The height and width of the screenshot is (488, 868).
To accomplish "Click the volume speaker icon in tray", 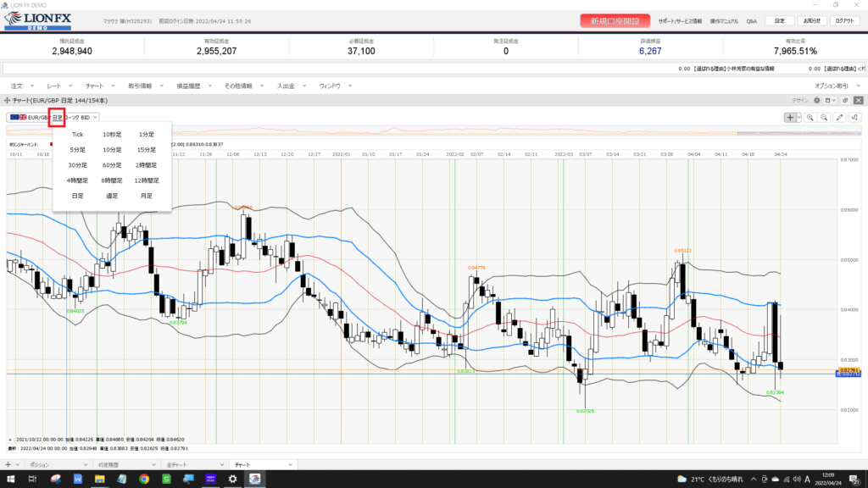I will (797, 480).
